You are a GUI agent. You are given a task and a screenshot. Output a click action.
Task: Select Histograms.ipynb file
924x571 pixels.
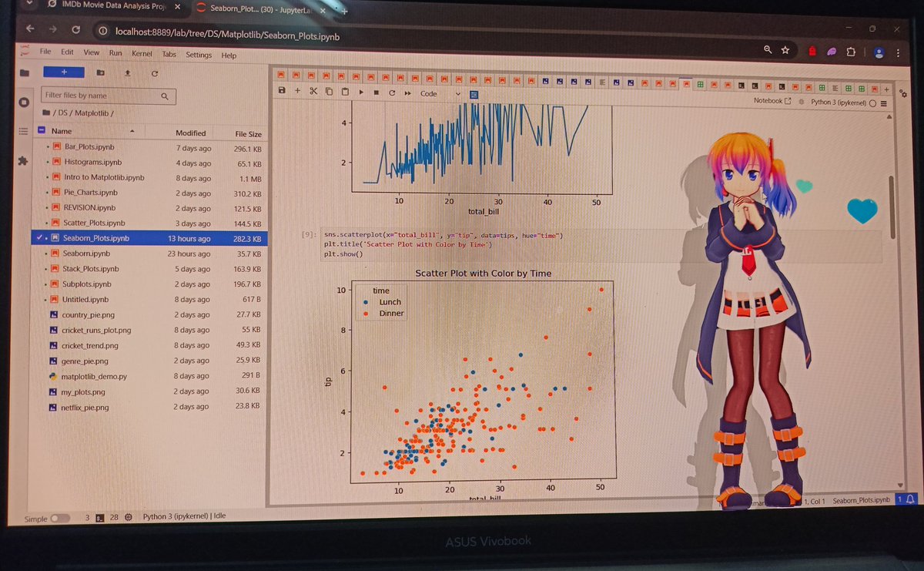(x=92, y=163)
